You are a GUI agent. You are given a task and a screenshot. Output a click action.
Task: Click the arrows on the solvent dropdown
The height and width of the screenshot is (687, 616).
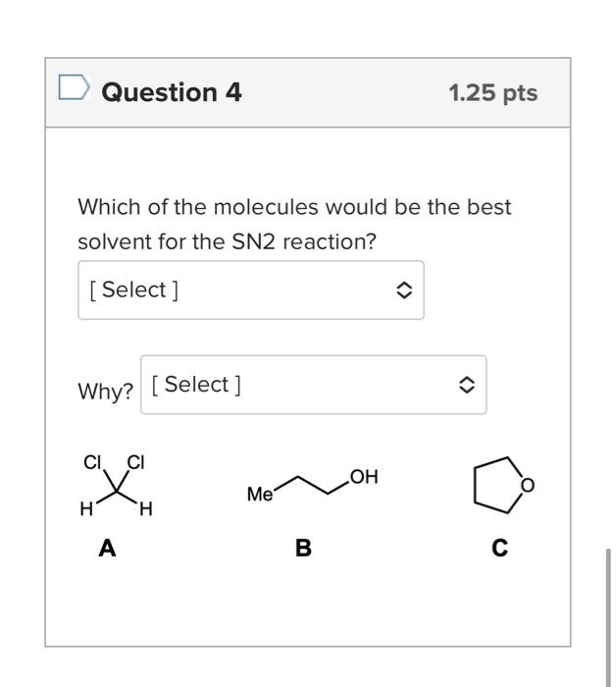tap(404, 291)
